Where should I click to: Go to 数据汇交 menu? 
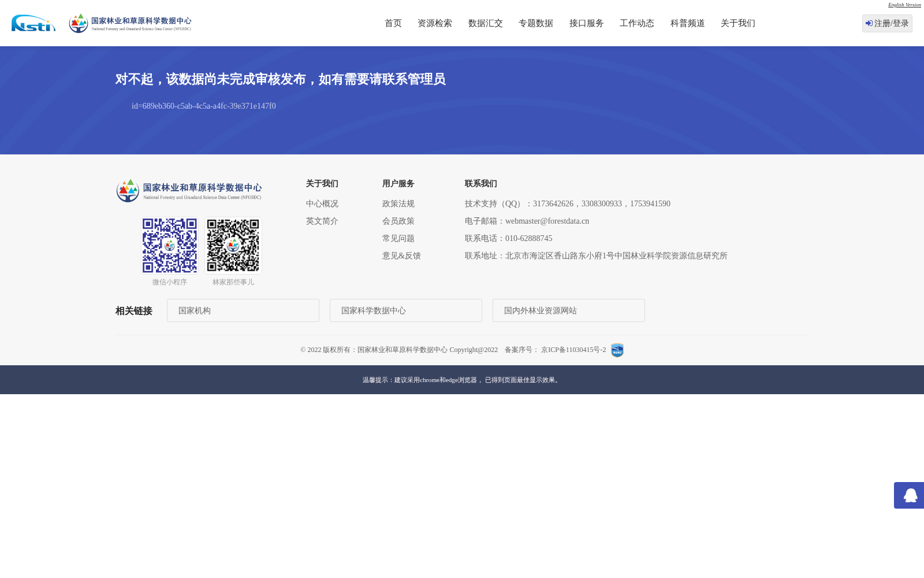(486, 23)
